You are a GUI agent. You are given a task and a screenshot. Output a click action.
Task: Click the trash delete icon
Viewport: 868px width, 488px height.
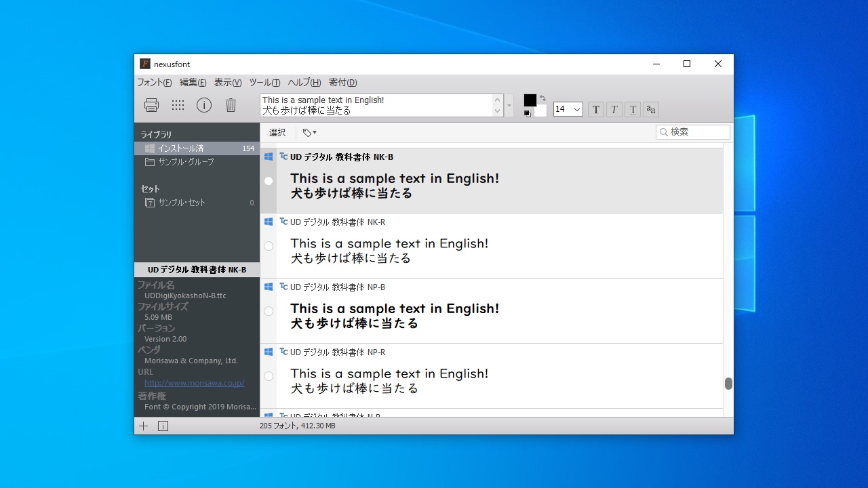pos(231,105)
